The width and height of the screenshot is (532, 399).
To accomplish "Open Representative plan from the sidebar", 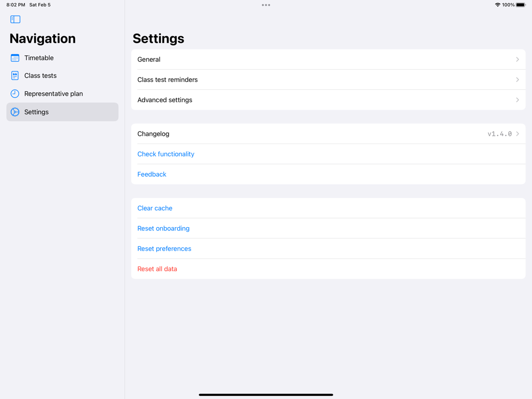I will click(53, 94).
